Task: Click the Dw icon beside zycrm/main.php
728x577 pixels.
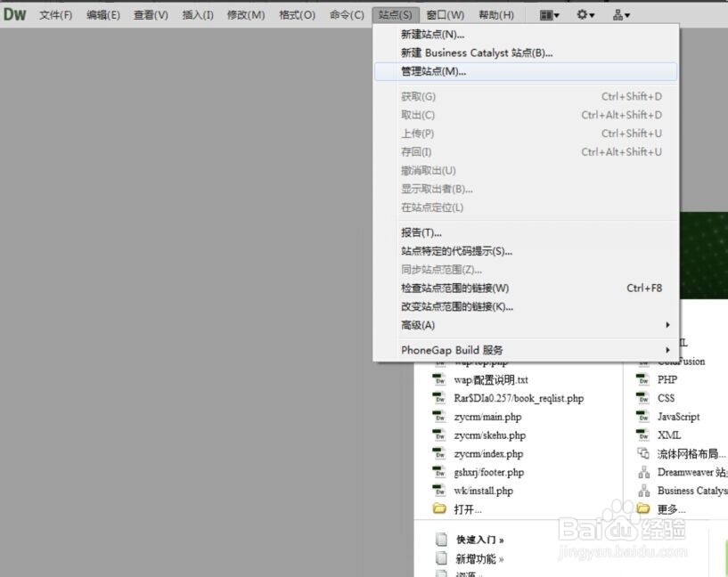Action: click(x=438, y=416)
